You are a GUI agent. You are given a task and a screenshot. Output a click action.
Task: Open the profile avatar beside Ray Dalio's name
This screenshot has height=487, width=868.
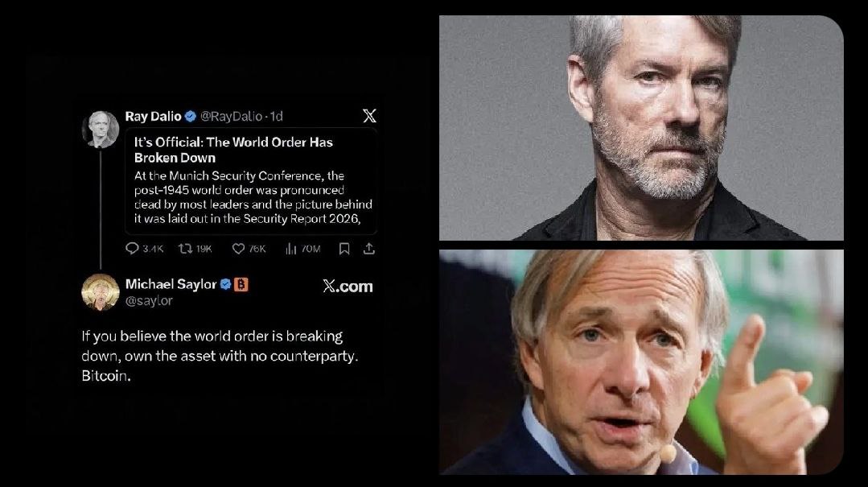(x=101, y=130)
